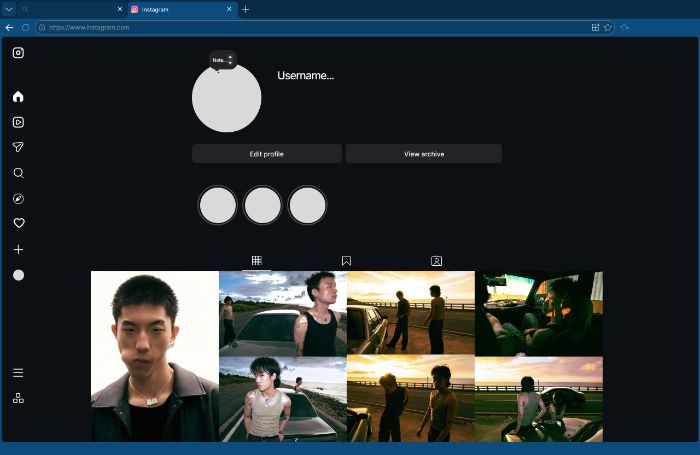Image resolution: width=700 pixels, height=455 pixels.
Task: Click the Note bubble above the profile picture
Action: [x=223, y=60]
